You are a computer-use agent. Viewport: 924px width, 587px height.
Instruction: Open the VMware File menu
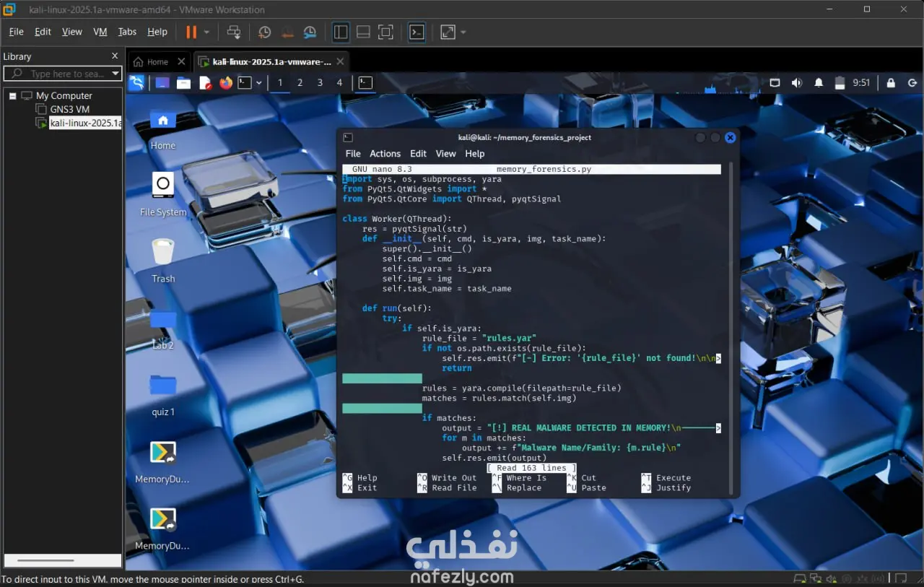click(x=16, y=32)
